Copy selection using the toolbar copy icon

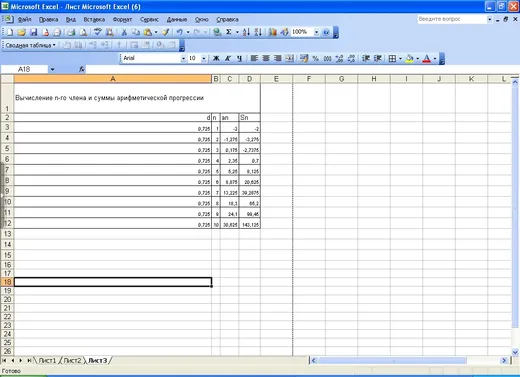(136, 32)
